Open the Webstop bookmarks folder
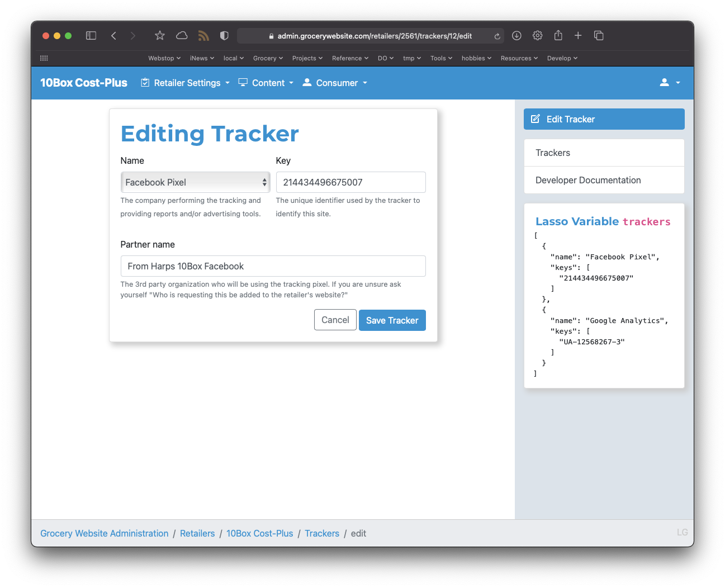 [164, 58]
